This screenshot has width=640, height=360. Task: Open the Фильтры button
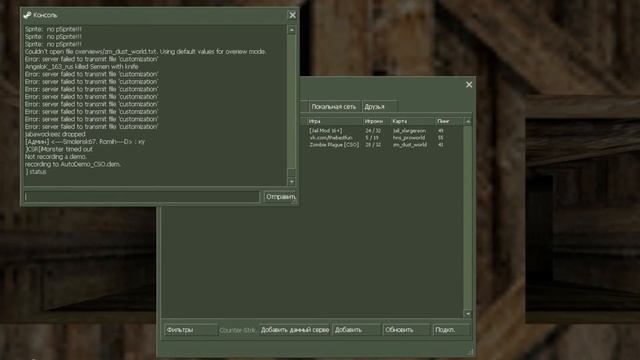pyautogui.click(x=191, y=330)
